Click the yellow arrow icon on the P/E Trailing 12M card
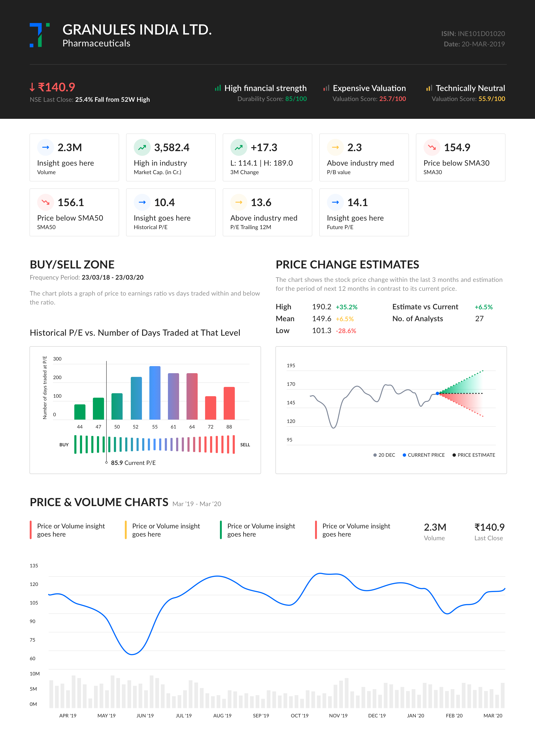Image resolution: width=535 pixels, height=756 pixels. [x=239, y=202]
